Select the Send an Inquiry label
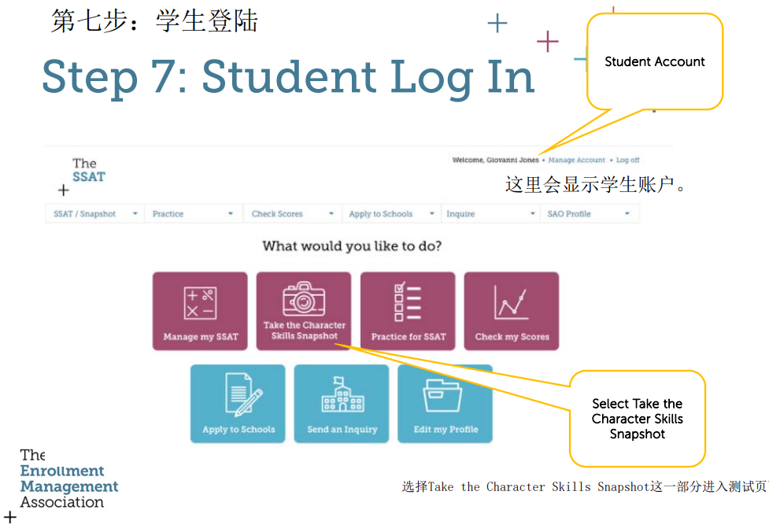Image resolution: width=769 pixels, height=532 pixels. [x=342, y=430]
